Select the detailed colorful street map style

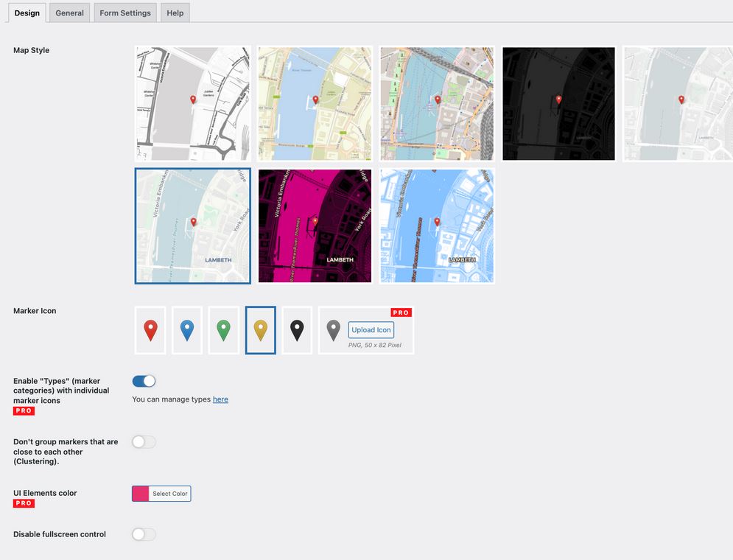coord(437,103)
